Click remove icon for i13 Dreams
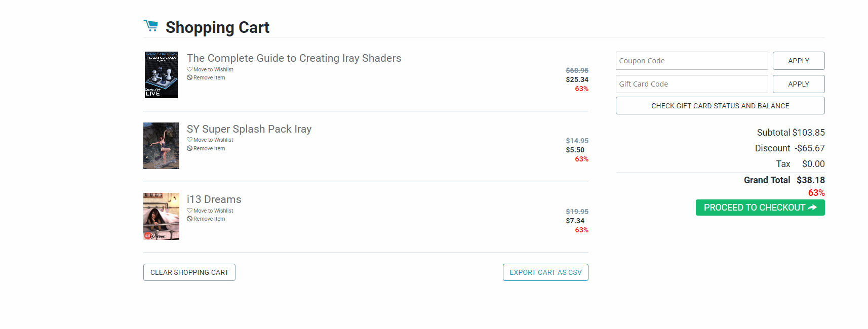This screenshot has height=329, width=868. pos(189,219)
